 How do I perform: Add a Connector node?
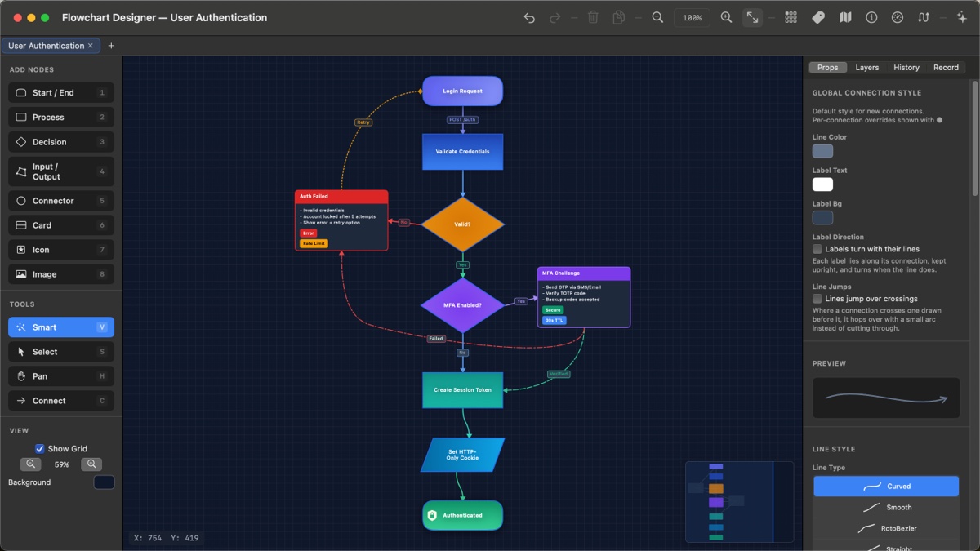pos(61,201)
